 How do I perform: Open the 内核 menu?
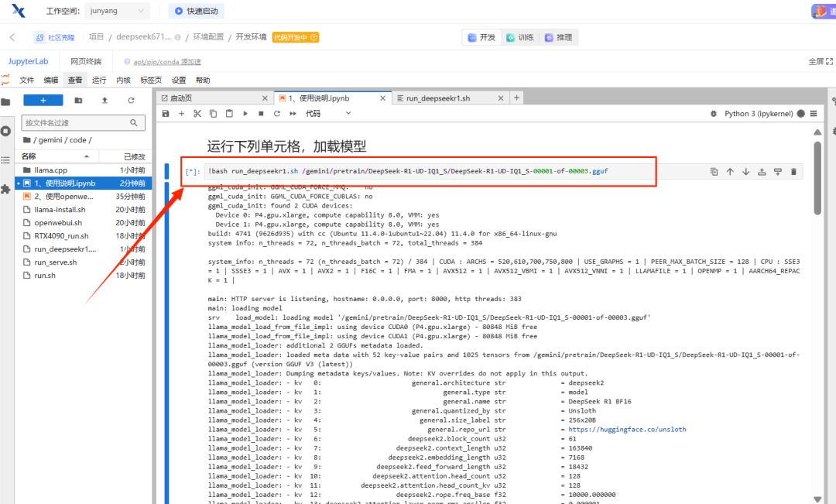[124, 80]
